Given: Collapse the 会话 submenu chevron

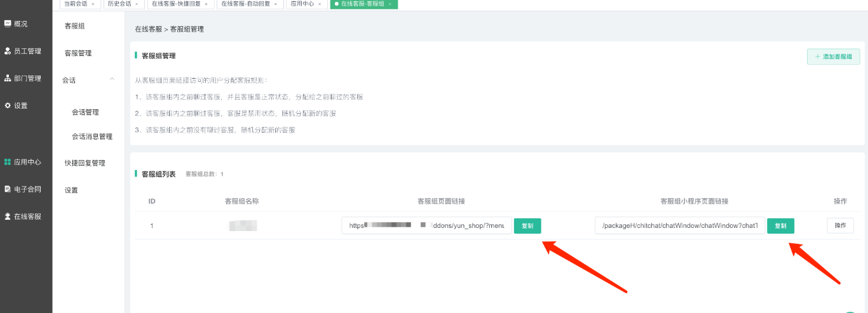Looking at the screenshot, I should [112, 79].
